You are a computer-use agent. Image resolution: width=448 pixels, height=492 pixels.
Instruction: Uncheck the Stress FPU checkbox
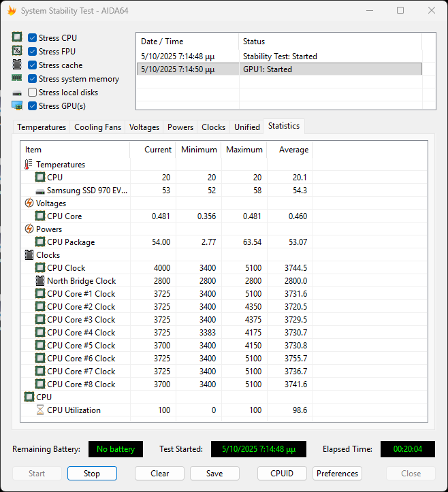point(32,51)
